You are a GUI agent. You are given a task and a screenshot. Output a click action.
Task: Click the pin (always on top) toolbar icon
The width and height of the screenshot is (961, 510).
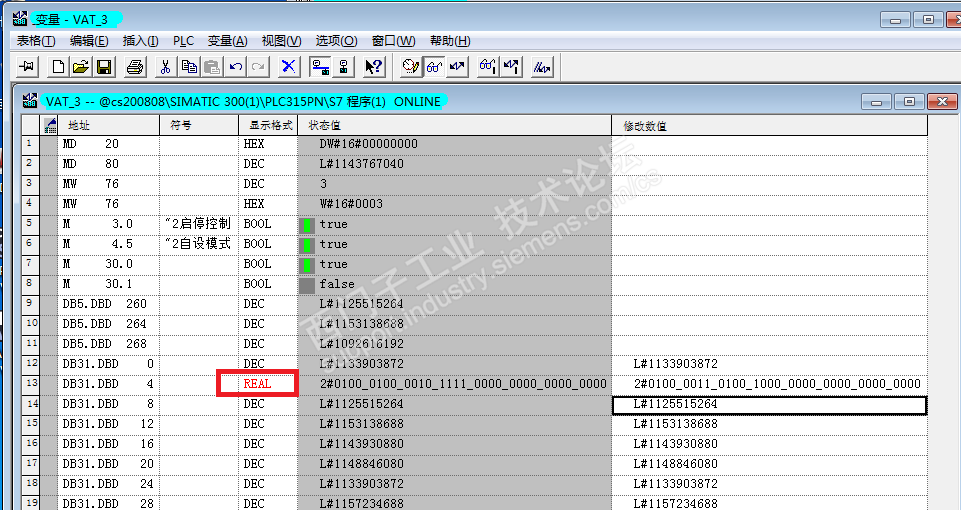26,66
